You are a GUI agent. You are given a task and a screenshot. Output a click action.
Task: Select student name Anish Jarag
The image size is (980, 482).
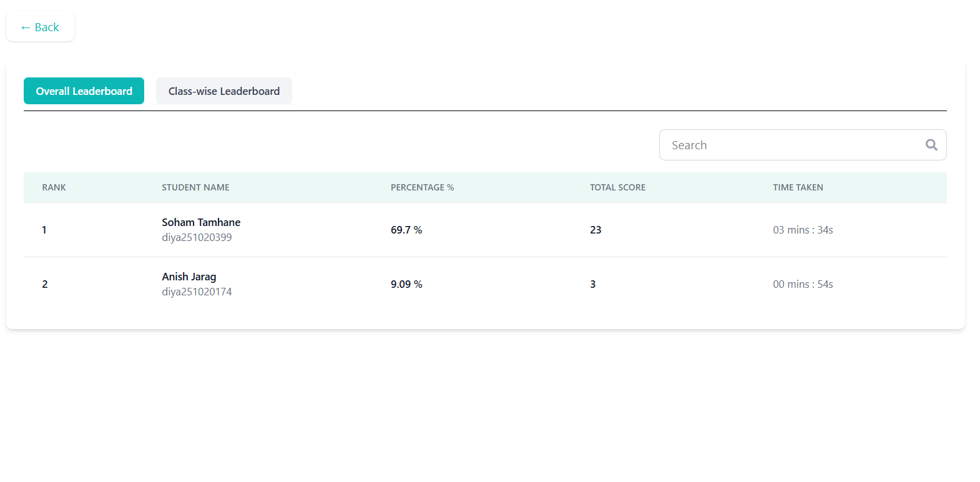pos(189,277)
